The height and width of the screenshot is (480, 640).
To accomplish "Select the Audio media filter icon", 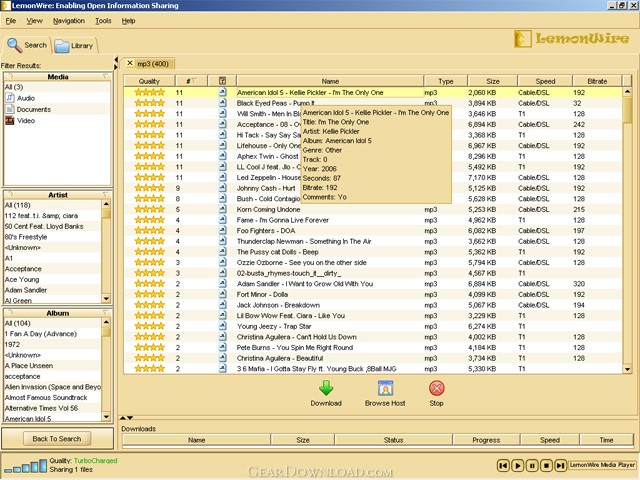I will pyautogui.click(x=10, y=98).
